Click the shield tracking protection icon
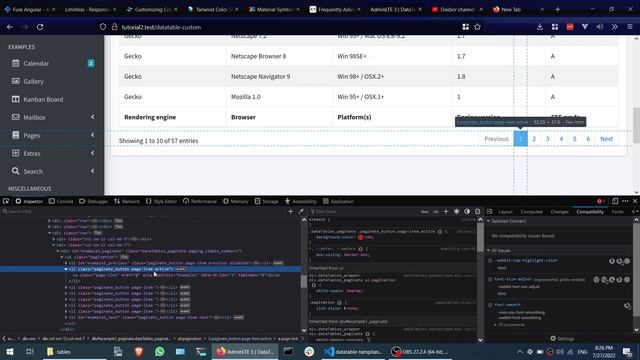Screen dimensions: 640x360 click(103, 27)
